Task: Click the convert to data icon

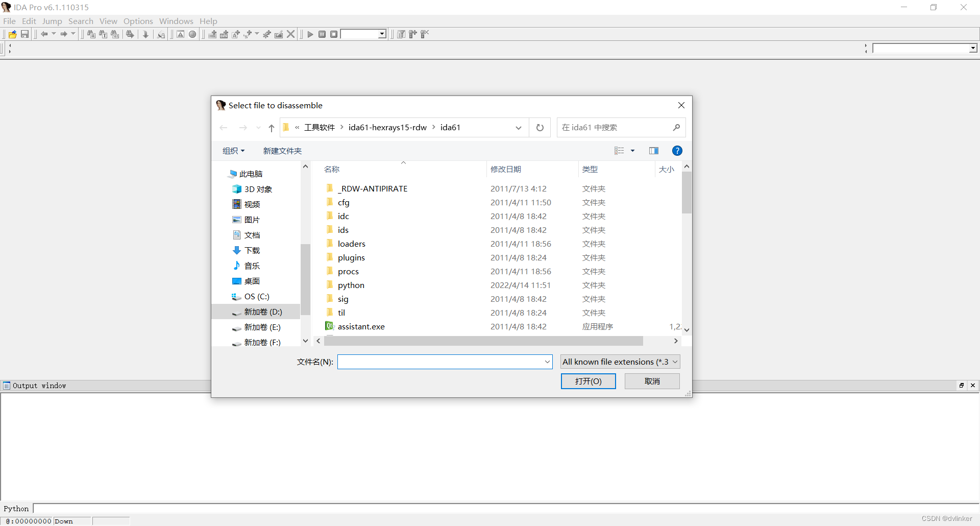Action: click(224, 34)
